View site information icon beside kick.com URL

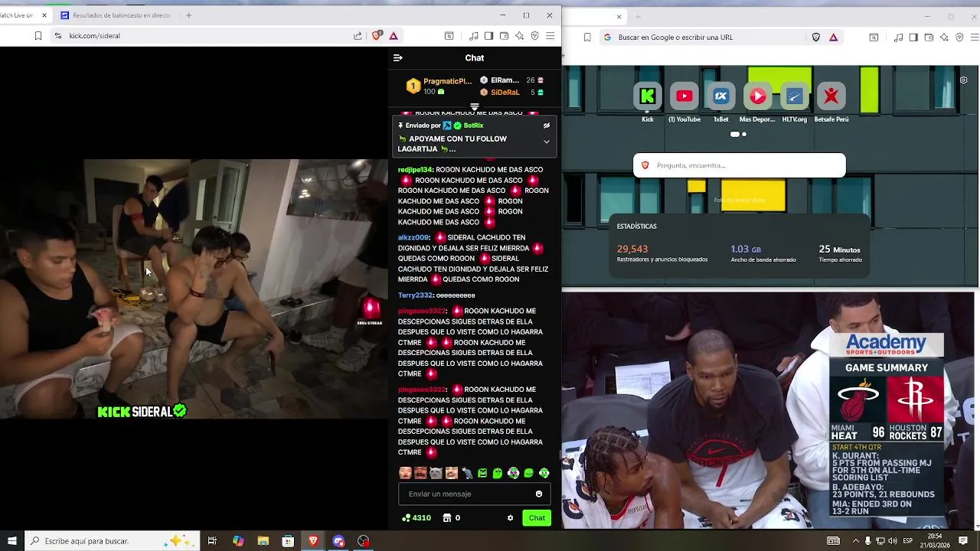click(57, 36)
